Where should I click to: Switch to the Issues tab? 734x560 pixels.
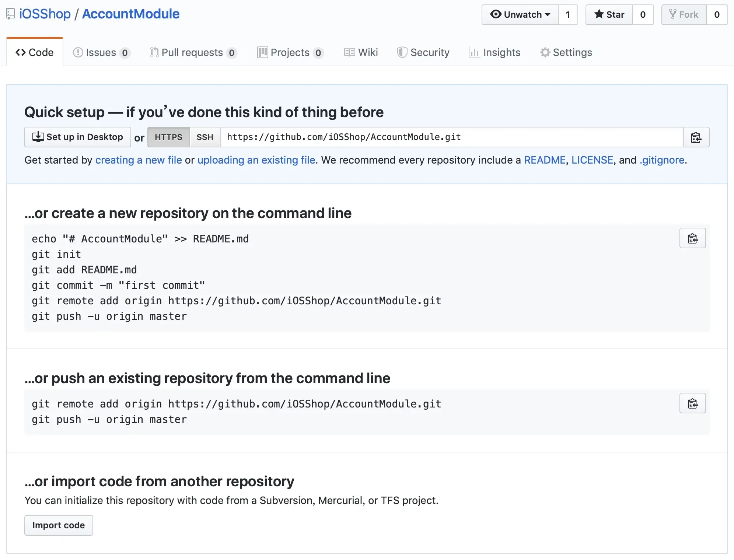point(101,52)
